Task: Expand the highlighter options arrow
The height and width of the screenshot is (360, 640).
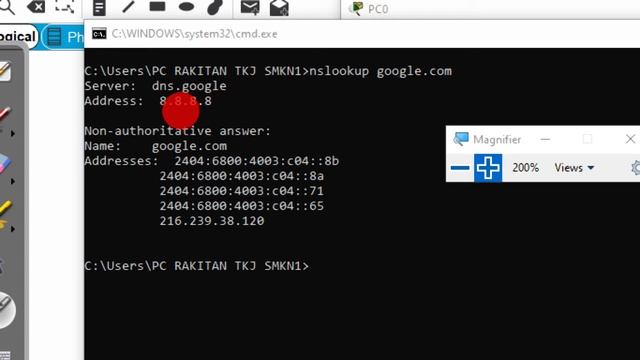Action: click(x=13, y=229)
